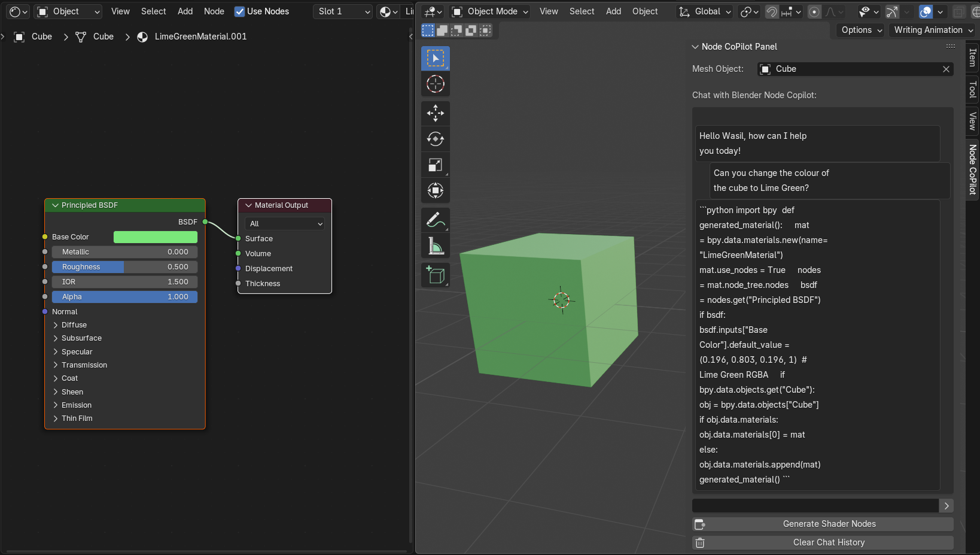This screenshot has width=980, height=555.
Task: Open the Slot 1 dropdown
Action: coord(343,11)
